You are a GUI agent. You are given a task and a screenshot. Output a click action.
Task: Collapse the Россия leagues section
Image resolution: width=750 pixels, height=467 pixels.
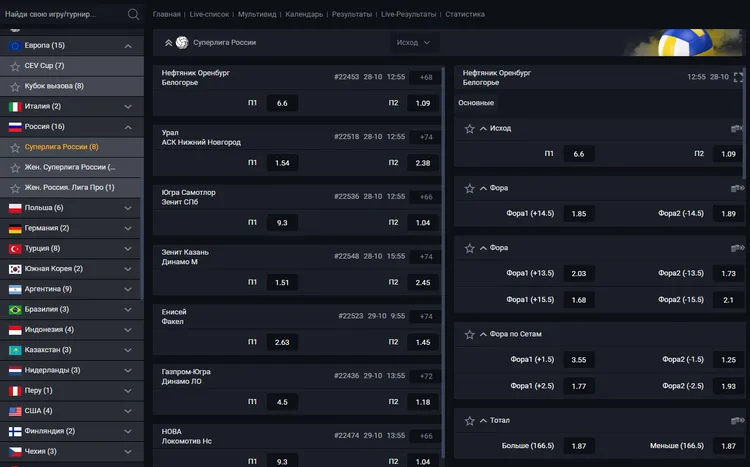[128, 127]
